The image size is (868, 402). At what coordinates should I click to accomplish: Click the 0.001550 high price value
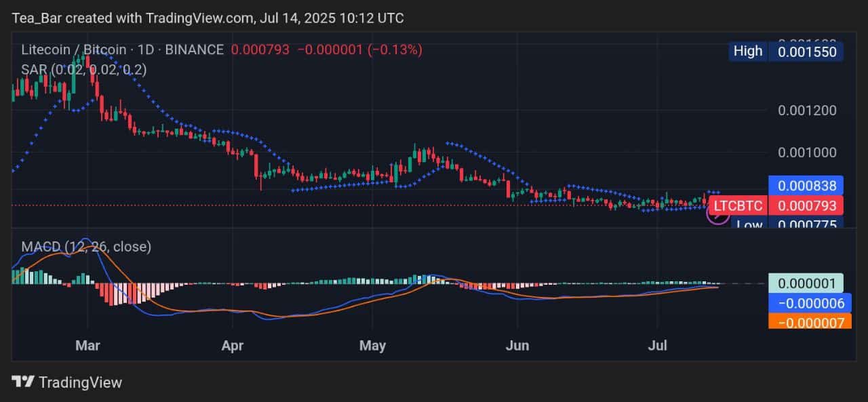pos(806,51)
